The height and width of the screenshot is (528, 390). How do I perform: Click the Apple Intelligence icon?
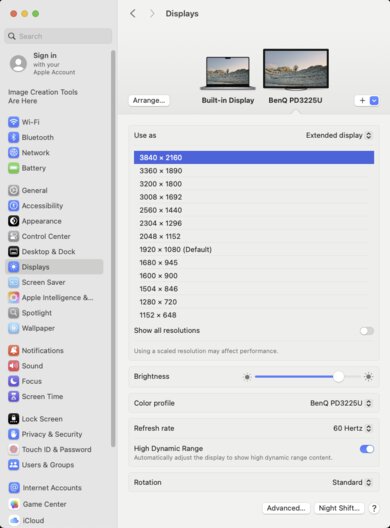pos(13,297)
